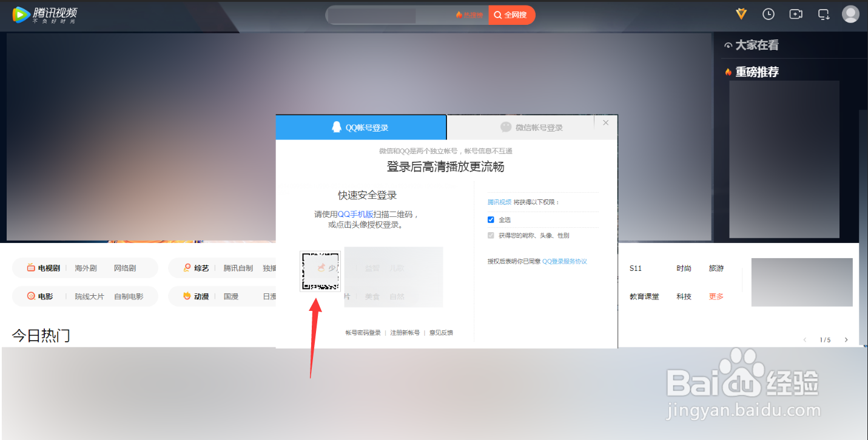The width and height of the screenshot is (868, 440).
Task: Click the 全网搜 search button
Action: (x=511, y=15)
